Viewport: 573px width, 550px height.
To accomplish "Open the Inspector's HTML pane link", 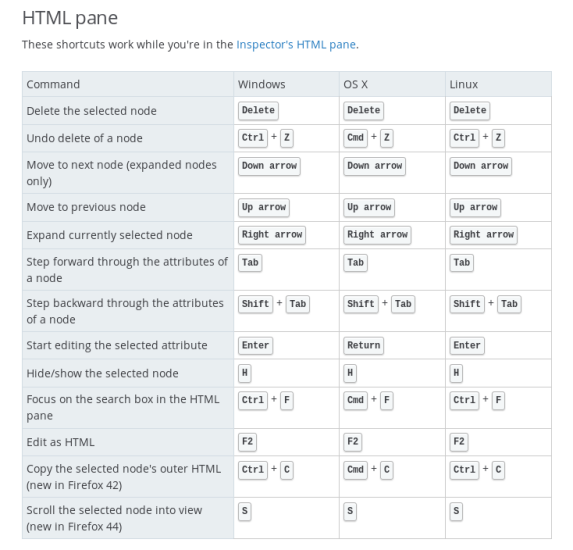I will [296, 45].
